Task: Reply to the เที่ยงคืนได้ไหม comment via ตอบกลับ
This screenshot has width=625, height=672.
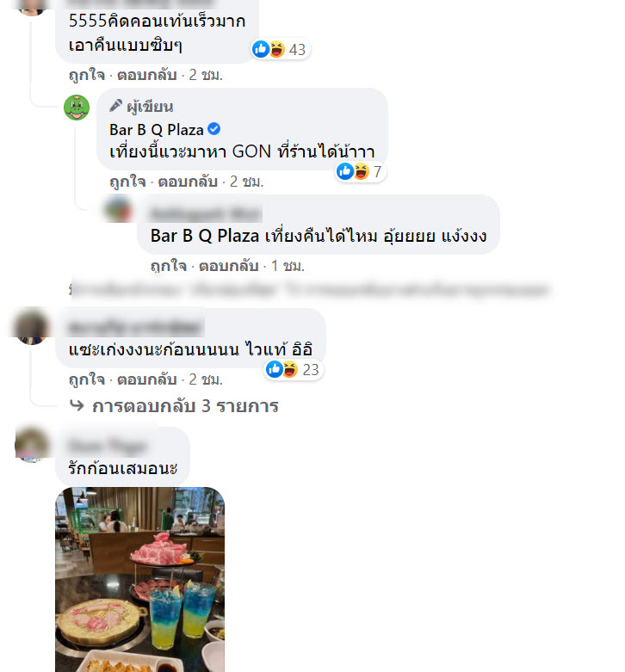Action: (x=228, y=266)
